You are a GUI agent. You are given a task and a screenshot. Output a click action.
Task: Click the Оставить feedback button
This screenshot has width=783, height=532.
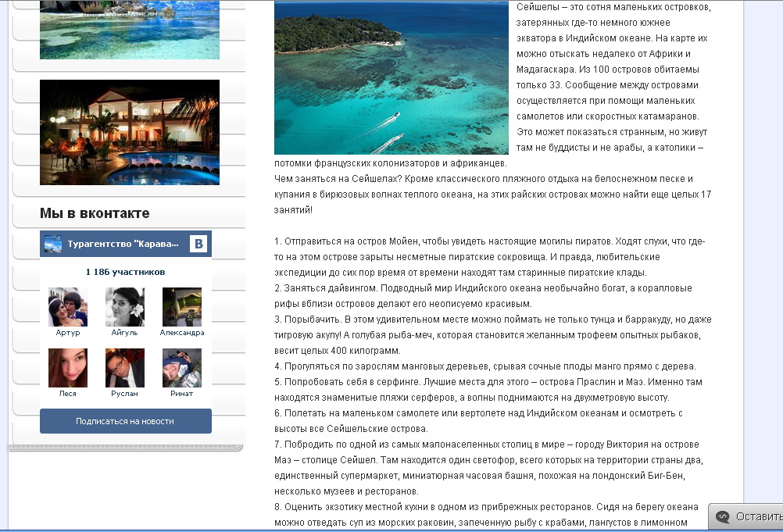click(746, 516)
